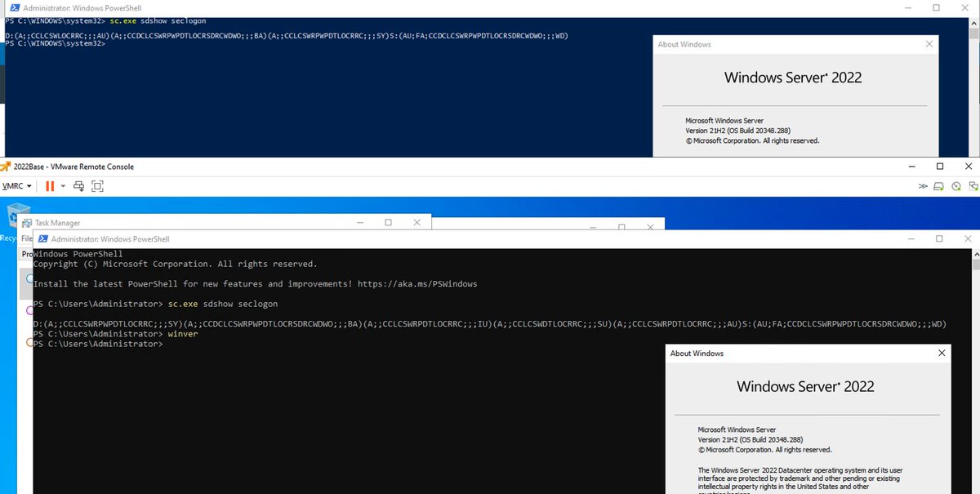Viewport: 980px width, 494px height.
Task: Close the lower About Windows dialog
Action: pos(942,353)
